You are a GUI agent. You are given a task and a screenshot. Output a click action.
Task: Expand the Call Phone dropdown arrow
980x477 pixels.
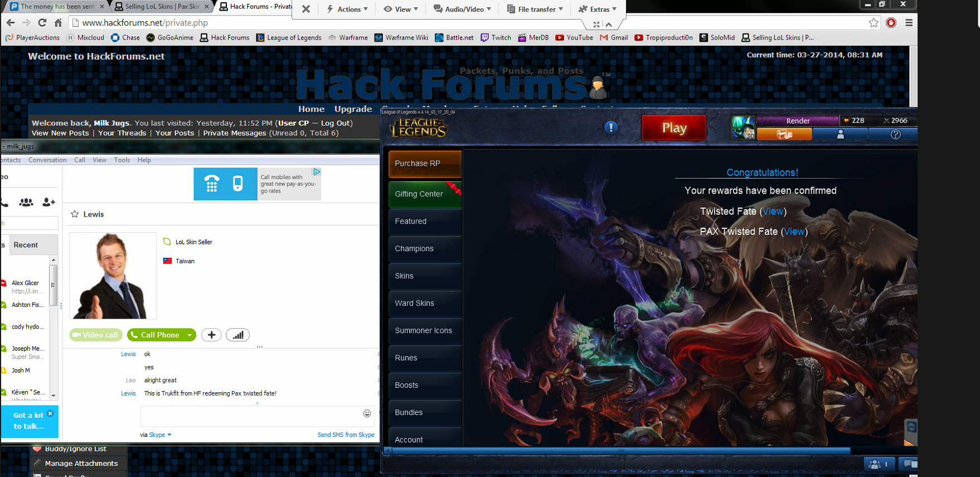190,335
